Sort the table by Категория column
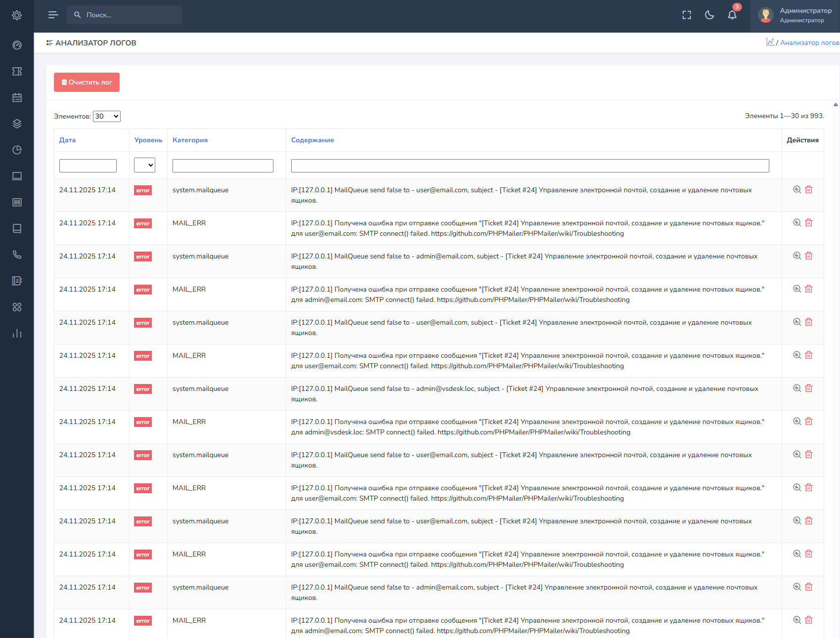 190,140
